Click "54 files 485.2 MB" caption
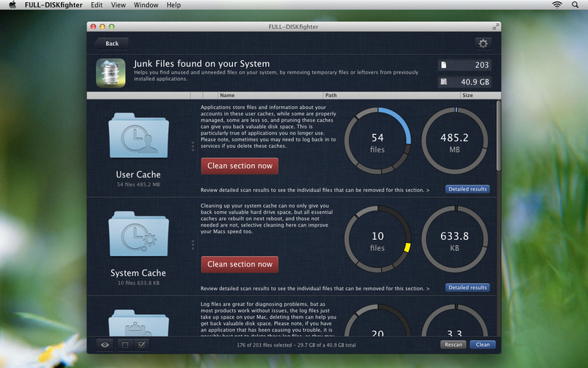 point(138,185)
